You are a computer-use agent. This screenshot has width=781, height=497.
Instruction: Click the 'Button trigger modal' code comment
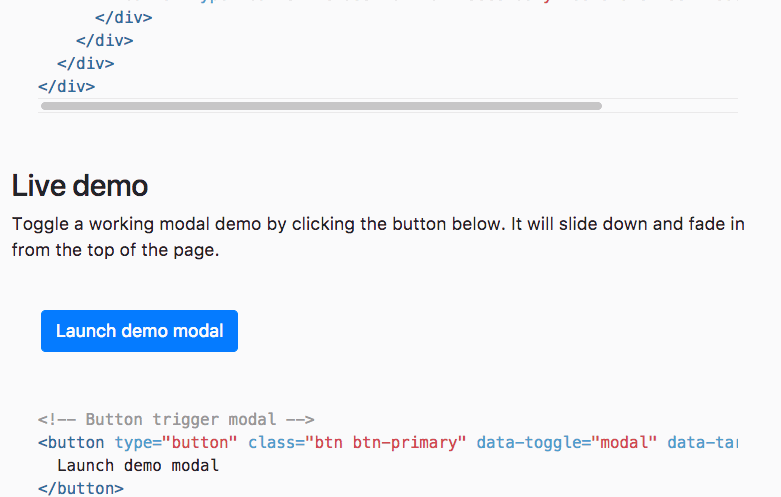[176, 420]
